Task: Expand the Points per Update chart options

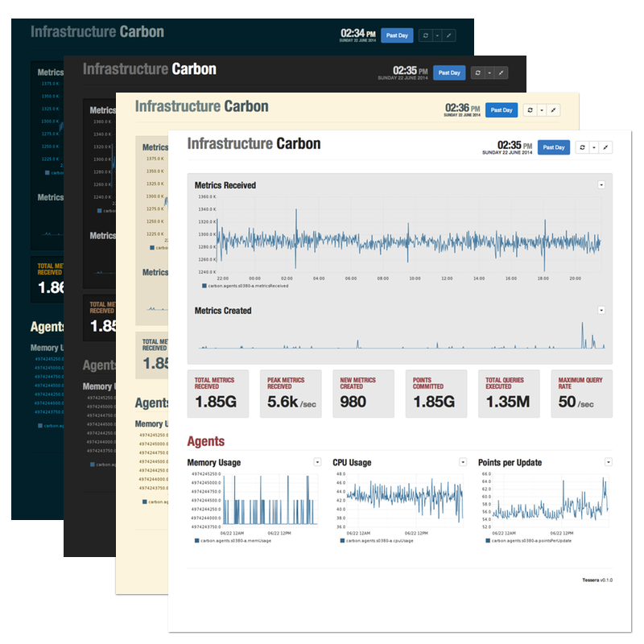Action: tap(608, 462)
